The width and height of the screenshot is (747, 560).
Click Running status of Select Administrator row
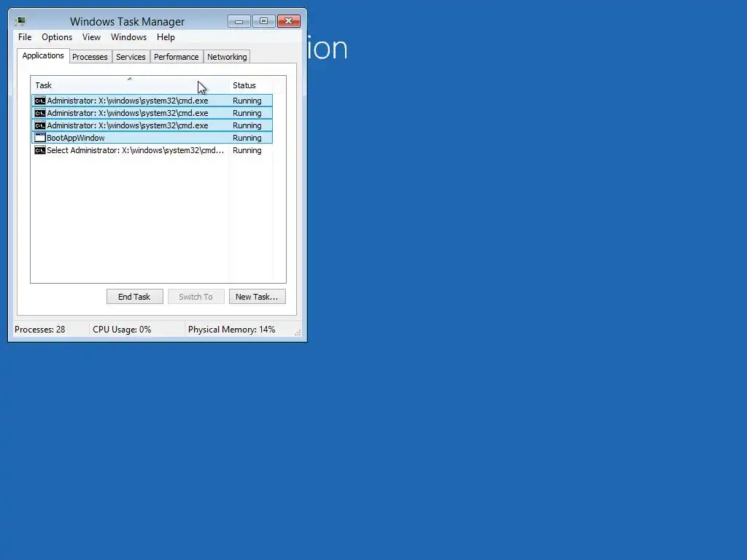247,150
